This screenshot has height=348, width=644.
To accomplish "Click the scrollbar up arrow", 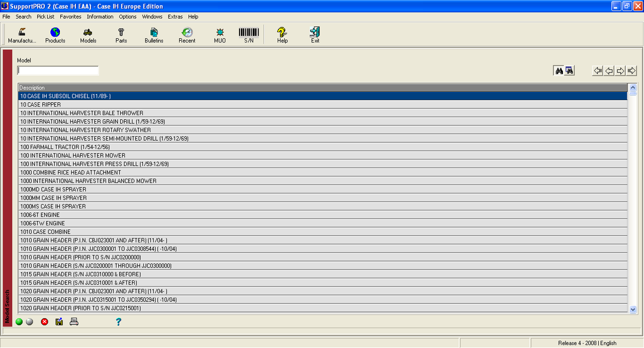I will coord(633,88).
